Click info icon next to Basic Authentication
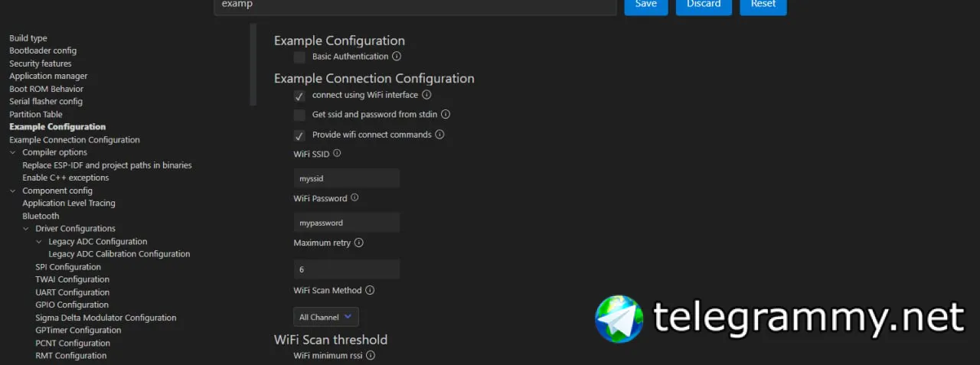The height and width of the screenshot is (365, 980). [x=397, y=57]
